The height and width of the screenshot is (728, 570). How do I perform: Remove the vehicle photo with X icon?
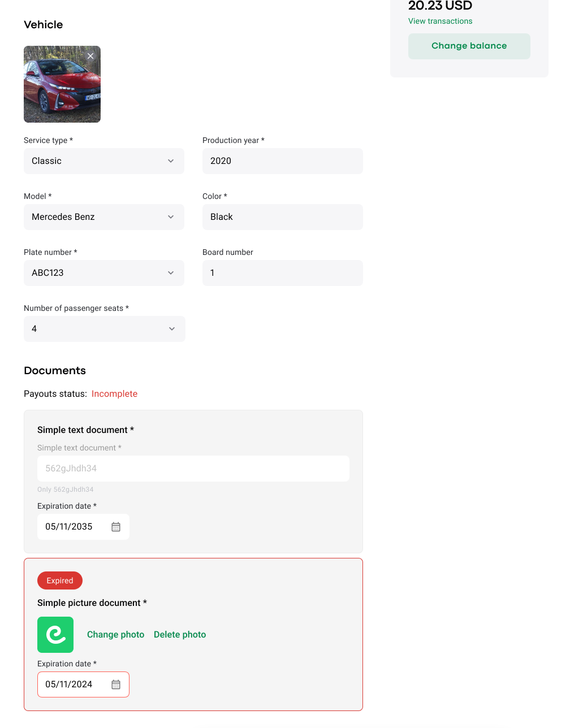(x=90, y=56)
